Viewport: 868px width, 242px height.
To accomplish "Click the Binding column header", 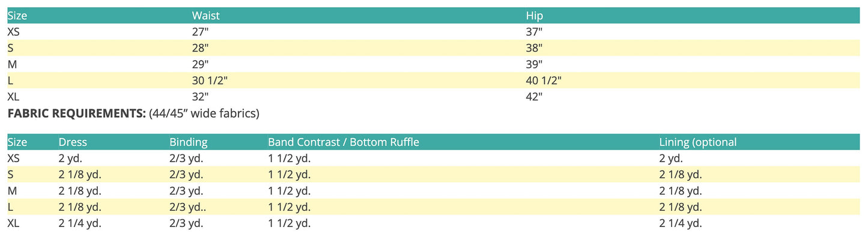I will tap(189, 142).
